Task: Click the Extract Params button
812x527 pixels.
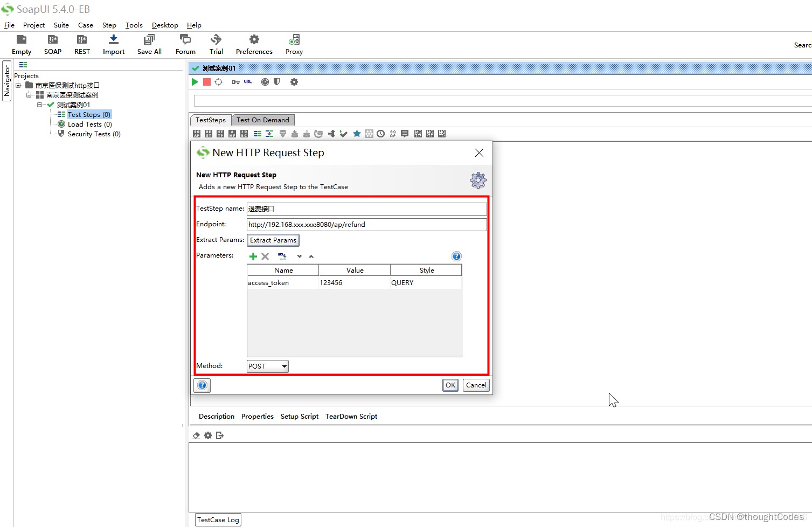Action: click(x=273, y=240)
